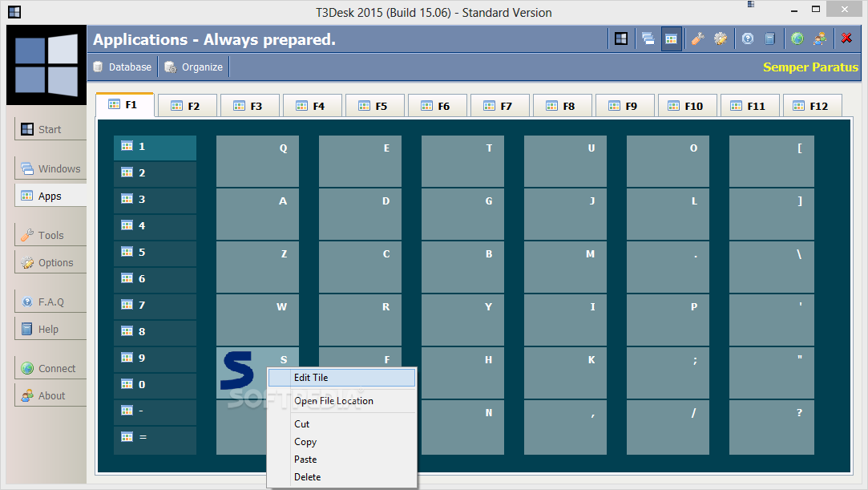Switch to the F7 tab

[x=500, y=106]
